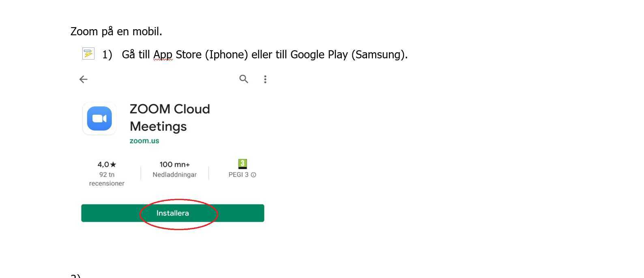The image size is (644, 278).
Task: Click the heading 'Zoom på en mobil.'
Action: point(116,32)
